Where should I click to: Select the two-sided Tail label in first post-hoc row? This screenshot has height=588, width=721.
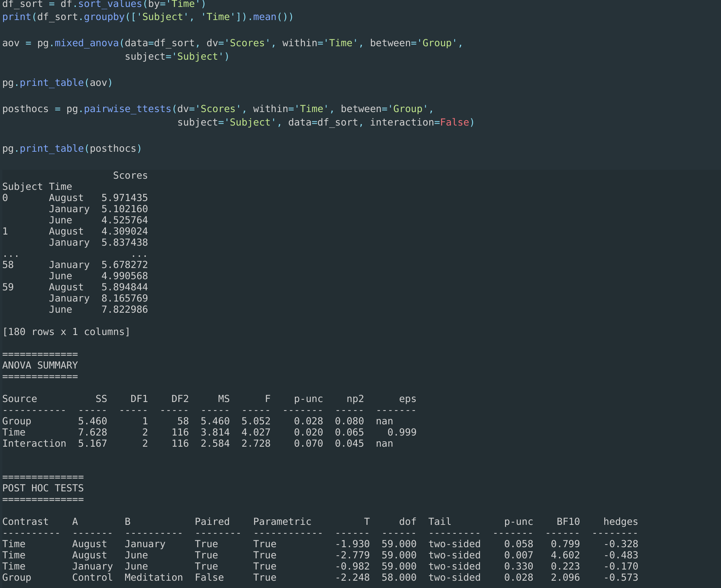tap(454, 544)
